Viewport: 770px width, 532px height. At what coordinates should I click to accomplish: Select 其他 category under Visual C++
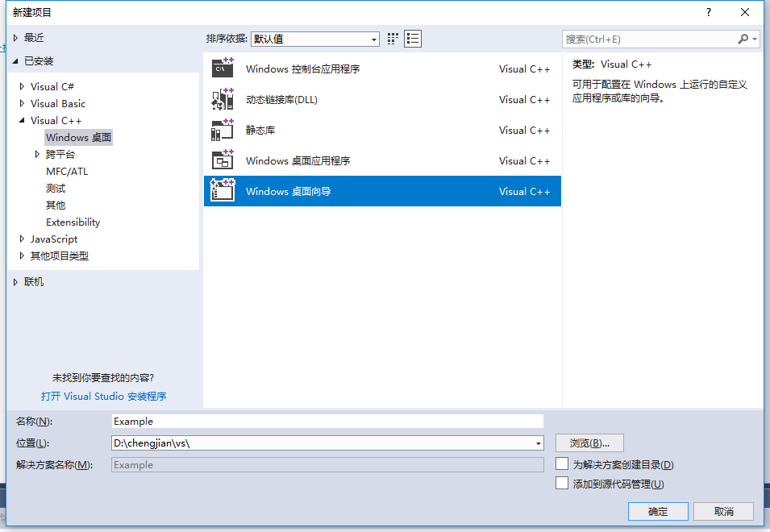pos(56,206)
